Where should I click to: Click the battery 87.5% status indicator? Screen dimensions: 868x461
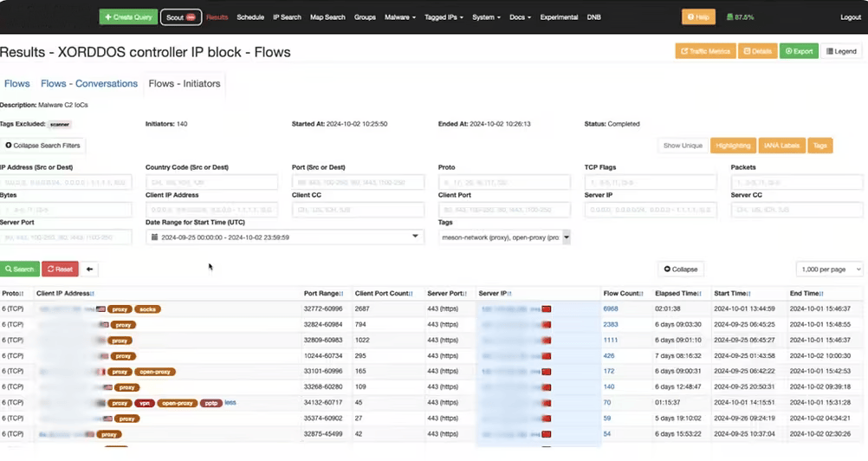pos(739,17)
